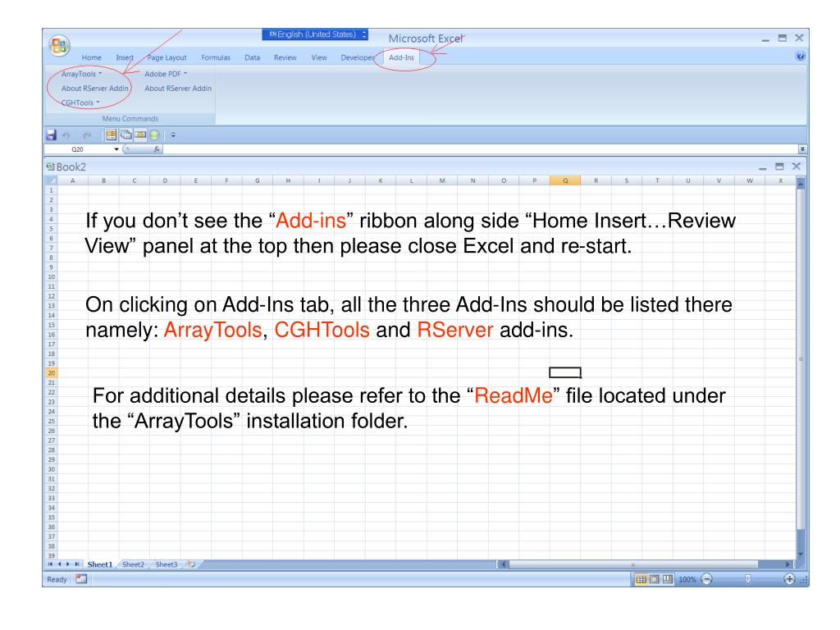The height and width of the screenshot is (630, 840).
Task: Go to last sheet navigation arrow
Action: coord(77,564)
